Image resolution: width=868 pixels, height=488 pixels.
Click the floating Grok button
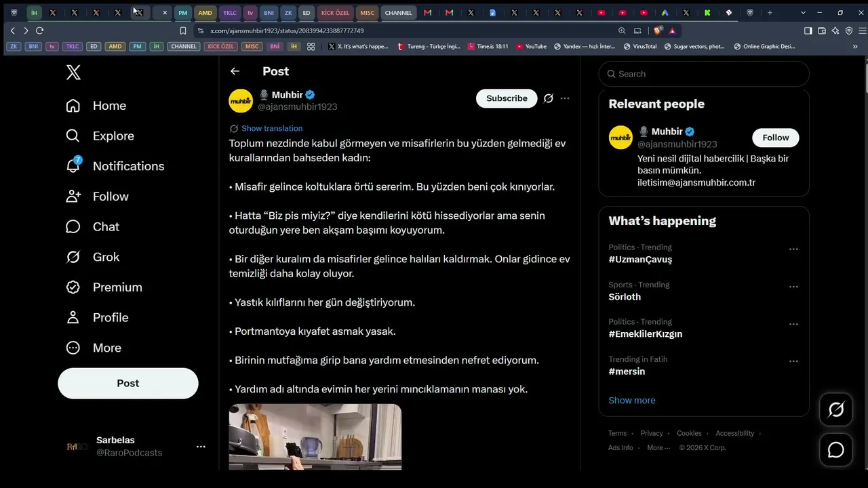click(x=836, y=409)
